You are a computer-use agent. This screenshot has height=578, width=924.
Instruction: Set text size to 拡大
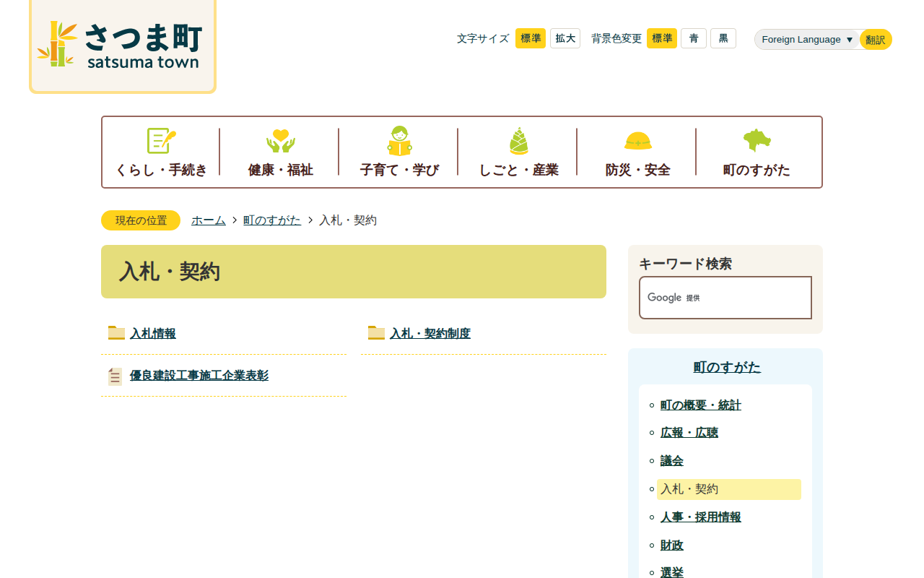565,38
